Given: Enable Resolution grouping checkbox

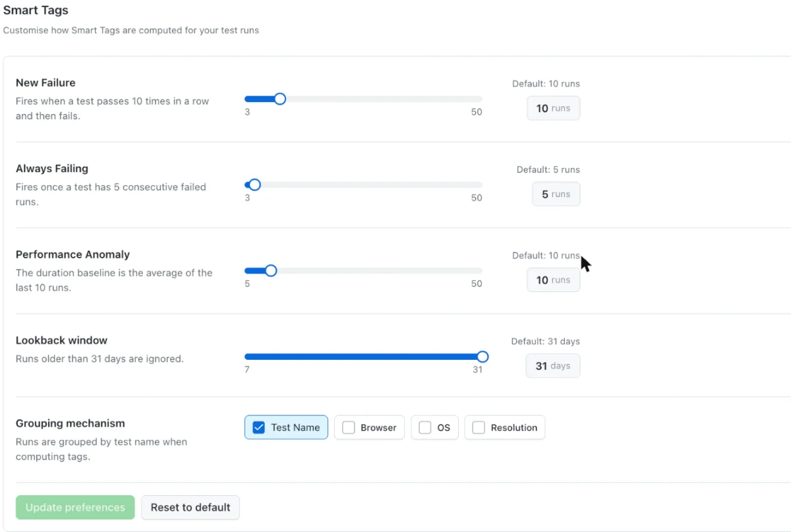Looking at the screenshot, I should [x=479, y=427].
